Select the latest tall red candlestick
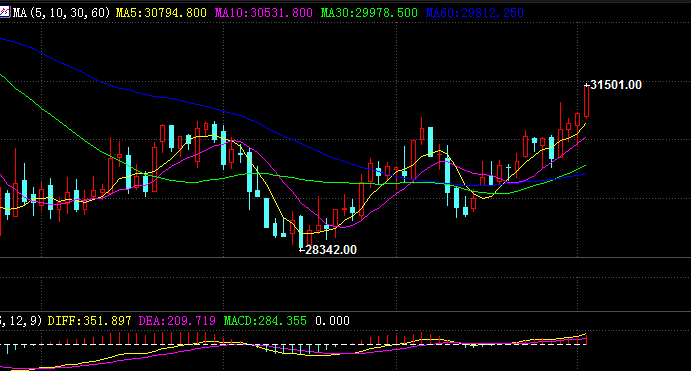Viewport: 691px width, 371px height. pos(587,101)
